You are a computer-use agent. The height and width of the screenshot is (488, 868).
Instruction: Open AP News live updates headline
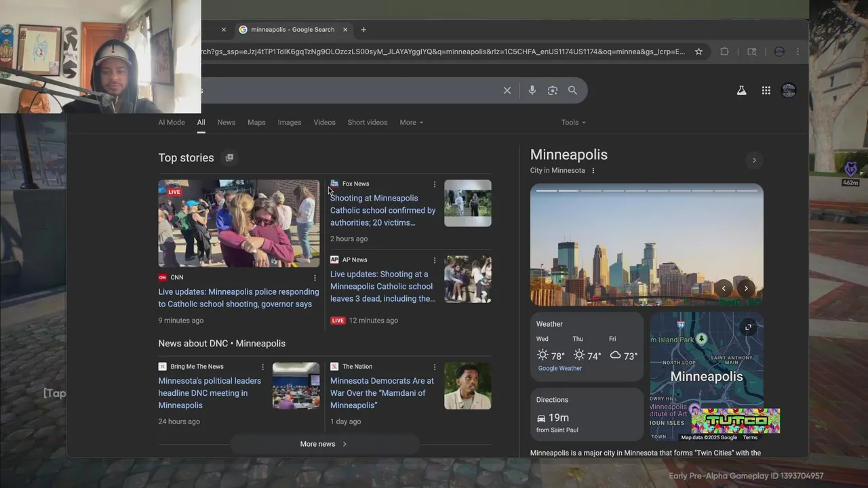pos(383,286)
